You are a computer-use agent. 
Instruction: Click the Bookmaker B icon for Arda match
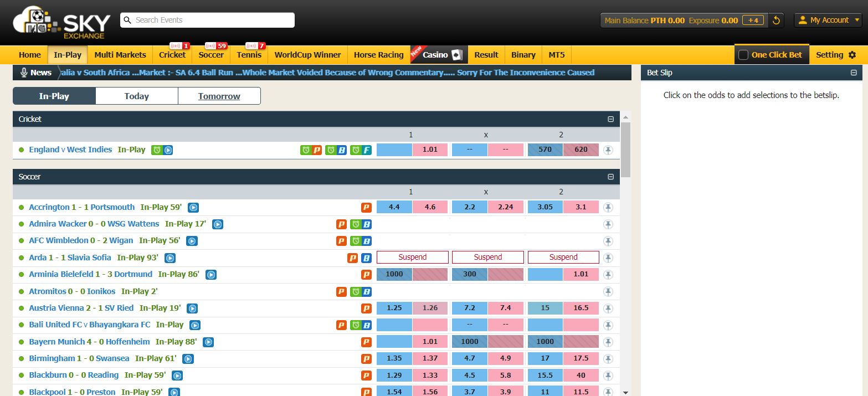[366, 258]
